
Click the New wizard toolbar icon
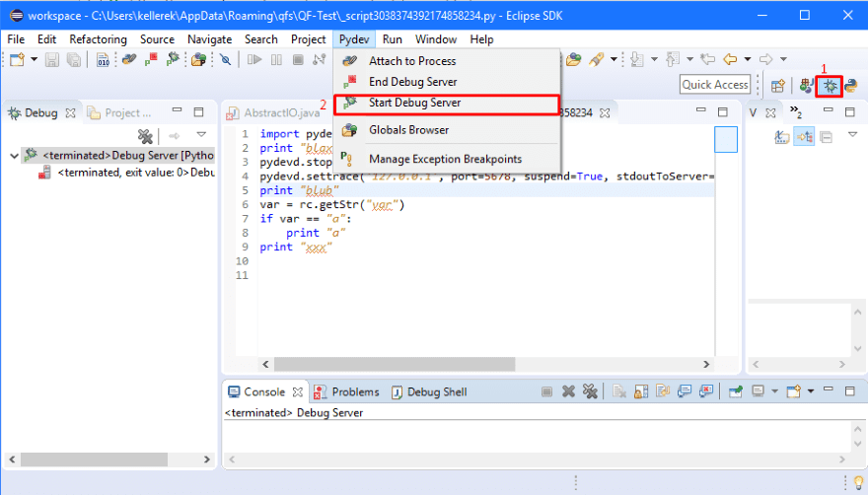(17, 59)
